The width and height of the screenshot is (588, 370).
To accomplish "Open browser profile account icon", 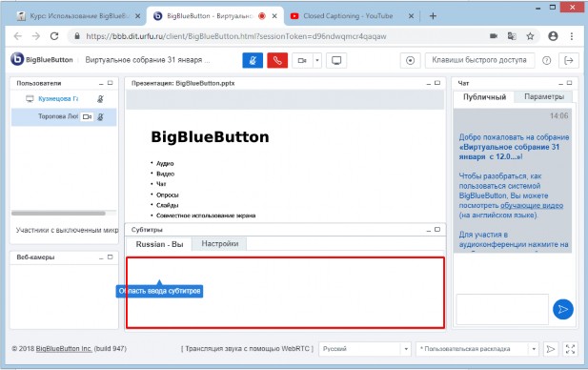I will (x=553, y=36).
